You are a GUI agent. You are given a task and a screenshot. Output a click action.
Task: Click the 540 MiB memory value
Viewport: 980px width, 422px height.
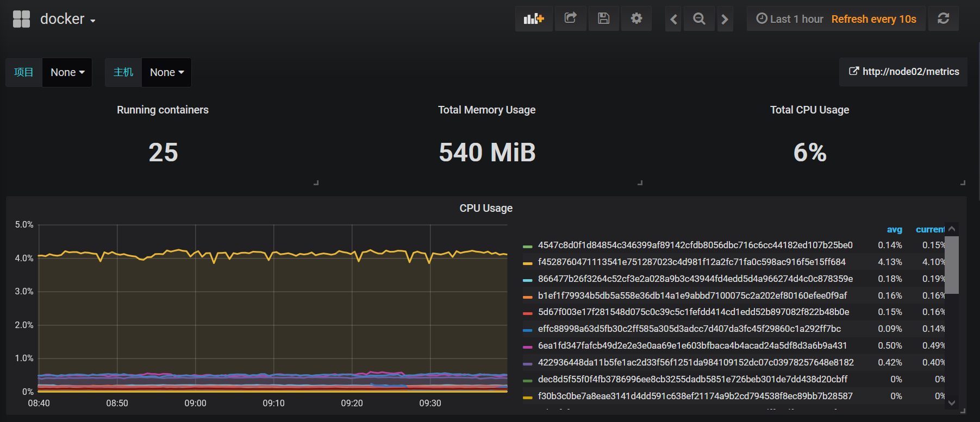(487, 153)
